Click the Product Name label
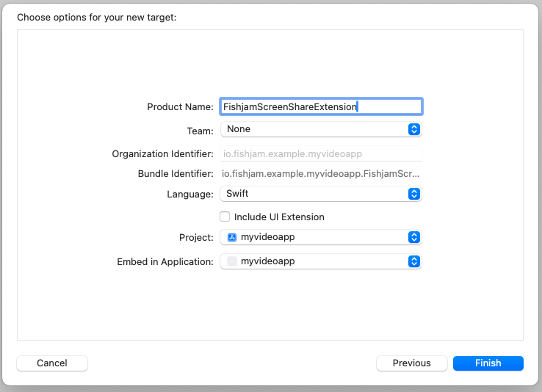The image size is (542, 392). pos(180,107)
